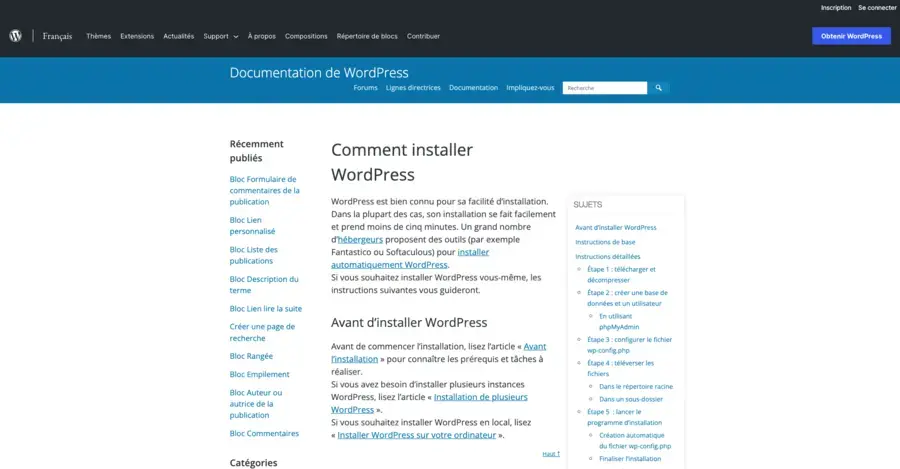Viewport: 900px width, 469px height.
Task: Click the Inscription link
Action: click(x=836, y=8)
